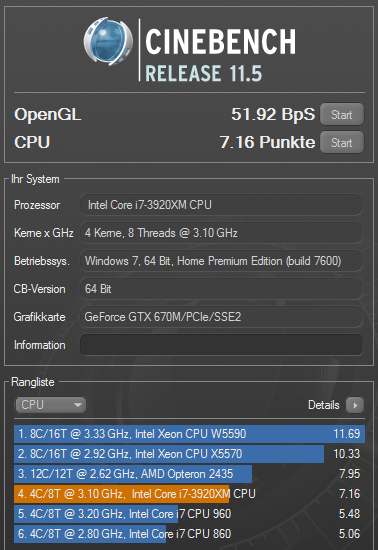This screenshot has height=550, width=378.
Task: Click the 7.16 Punkte CPU score
Action: pyautogui.click(x=268, y=142)
